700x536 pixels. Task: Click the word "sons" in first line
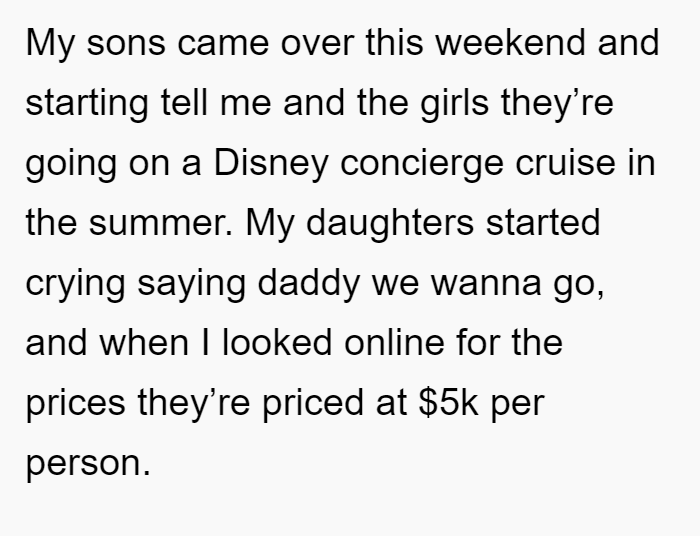tap(126, 45)
